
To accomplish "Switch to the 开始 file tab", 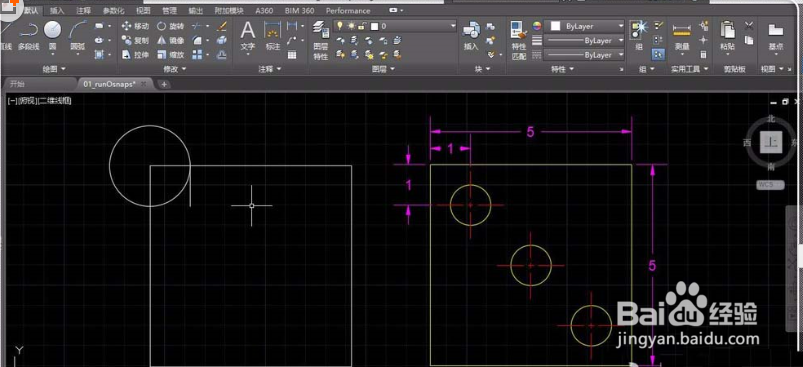I will (x=17, y=84).
